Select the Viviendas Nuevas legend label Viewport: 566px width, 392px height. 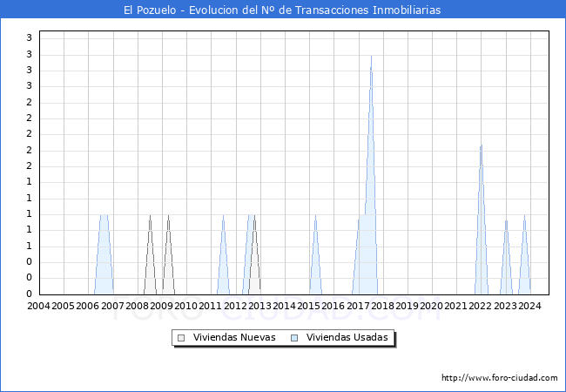(x=234, y=337)
